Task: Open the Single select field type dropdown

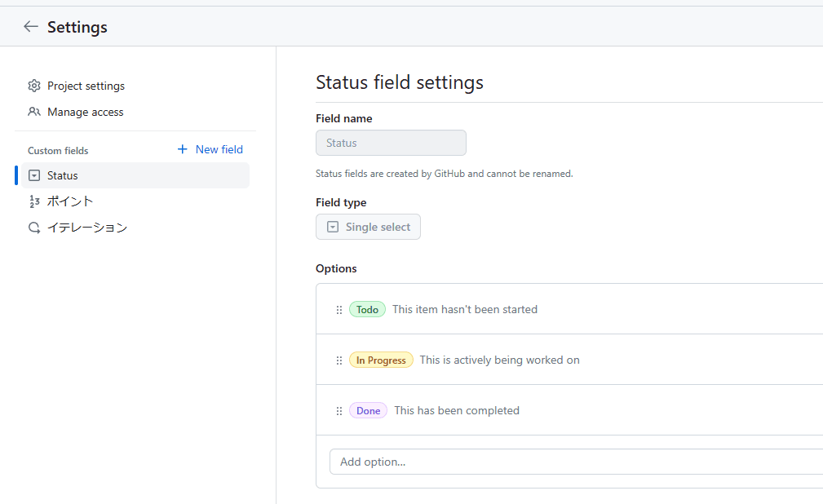Action: (x=368, y=227)
